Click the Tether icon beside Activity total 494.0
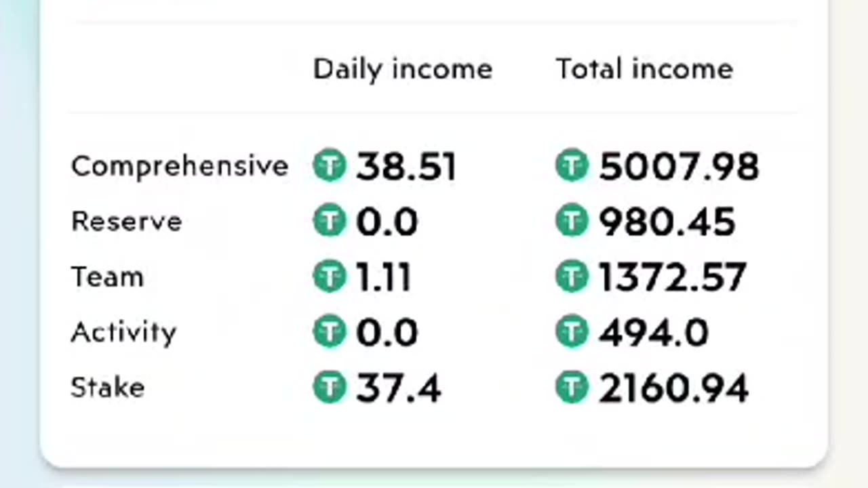The height and width of the screenshot is (488, 868). click(572, 332)
